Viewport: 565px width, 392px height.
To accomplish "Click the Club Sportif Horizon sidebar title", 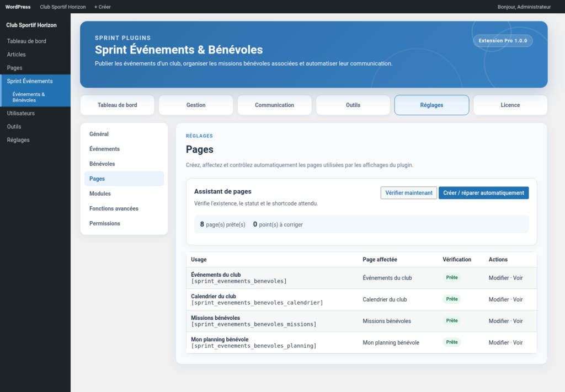I will pyautogui.click(x=31, y=25).
